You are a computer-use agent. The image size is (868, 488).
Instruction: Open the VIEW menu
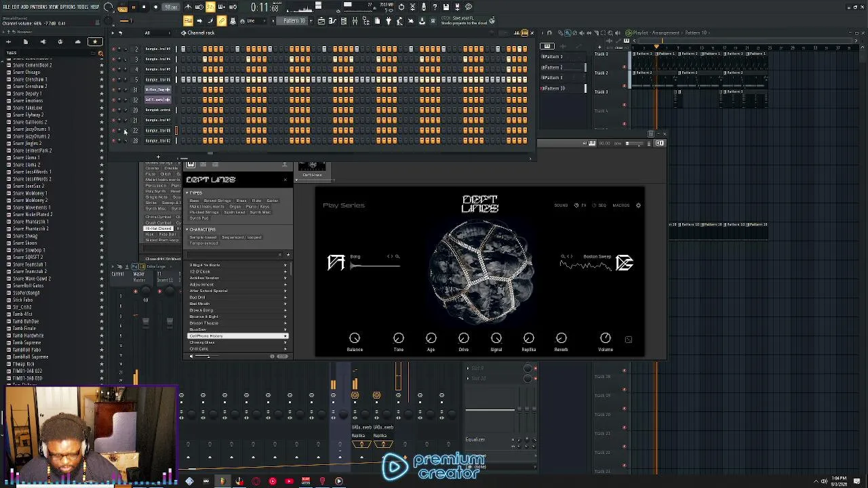click(x=54, y=7)
